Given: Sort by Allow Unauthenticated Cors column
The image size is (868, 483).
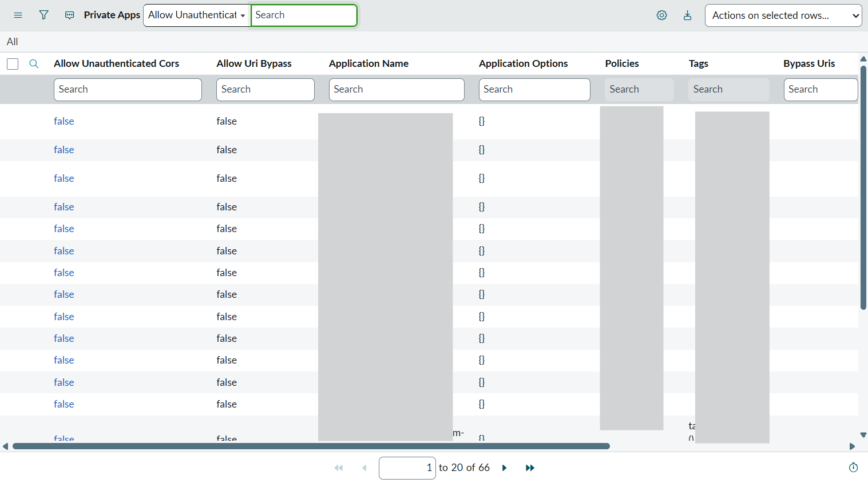Looking at the screenshot, I should click(116, 63).
